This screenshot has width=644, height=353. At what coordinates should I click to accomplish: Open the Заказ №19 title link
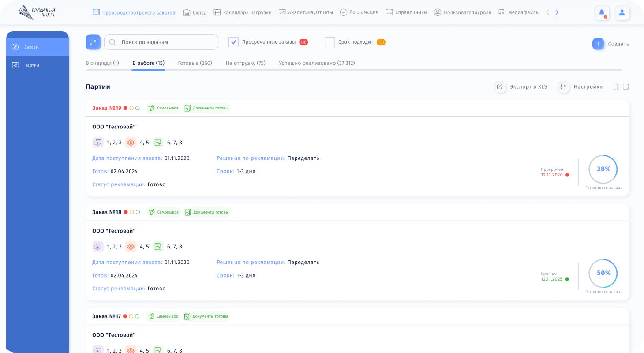[107, 108]
